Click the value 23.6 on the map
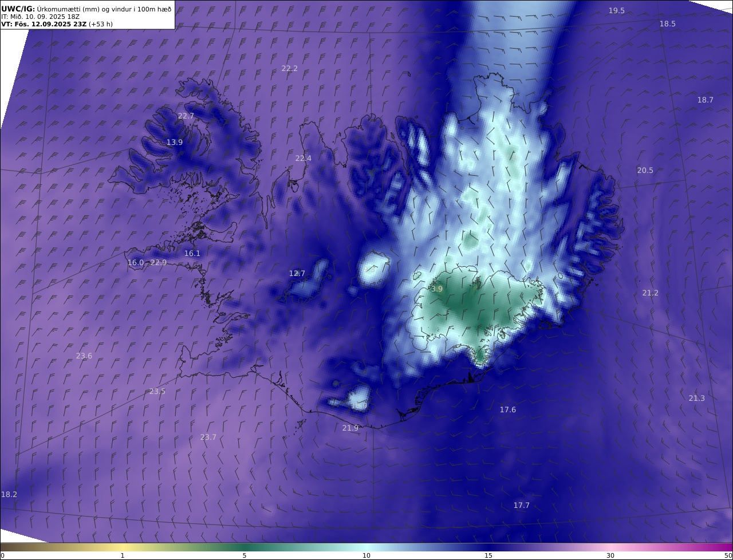Screen dimensions: 733x560 84,356
